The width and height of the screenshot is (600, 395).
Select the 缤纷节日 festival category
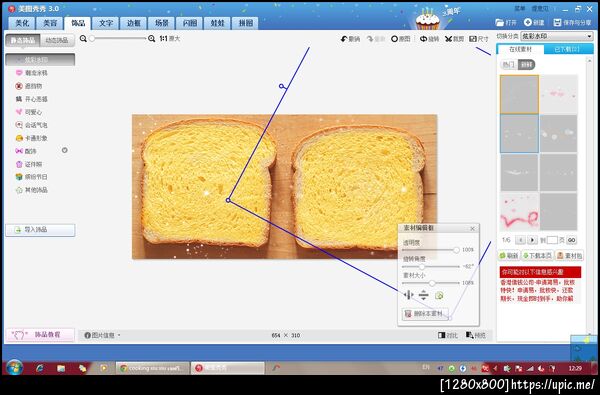[x=31, y=177]
